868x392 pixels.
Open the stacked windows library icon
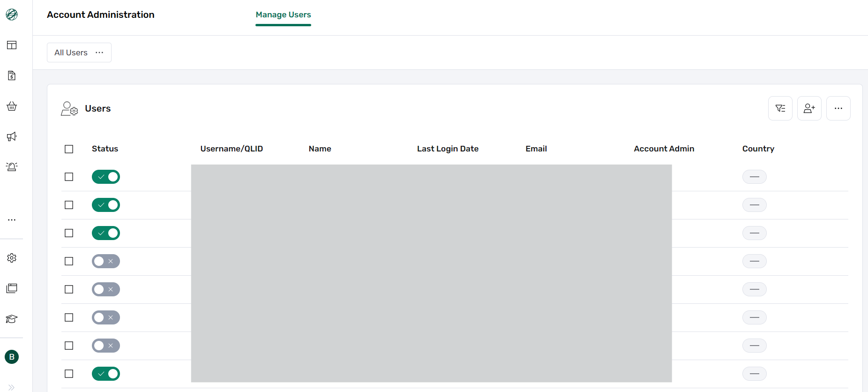pyautogui.click(x=12, y=288)
